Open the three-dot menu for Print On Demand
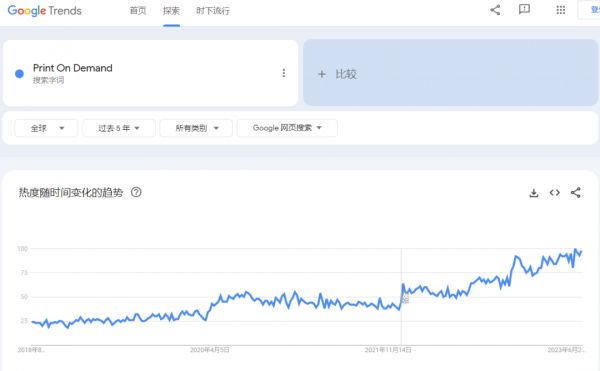The image size is (600, 371). pos(284,73)
